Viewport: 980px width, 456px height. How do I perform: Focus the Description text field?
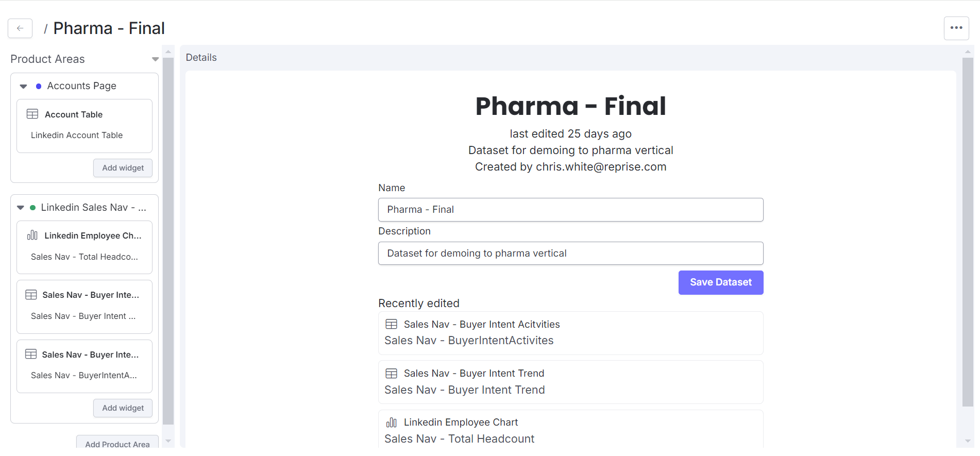(570, 254)
